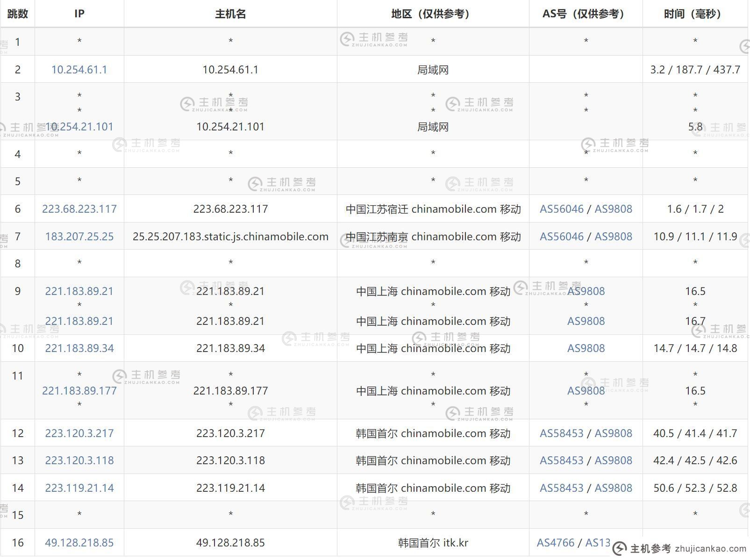Select hostname cell 223.120.3.217
750x560 pixels.
point(230,433)
